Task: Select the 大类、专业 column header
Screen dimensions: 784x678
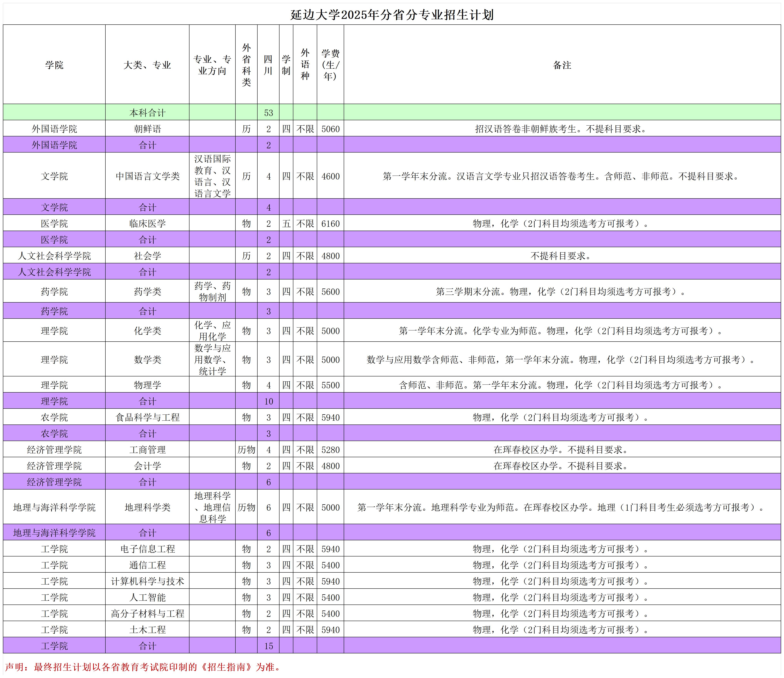Action: click(x=147, y=65)
